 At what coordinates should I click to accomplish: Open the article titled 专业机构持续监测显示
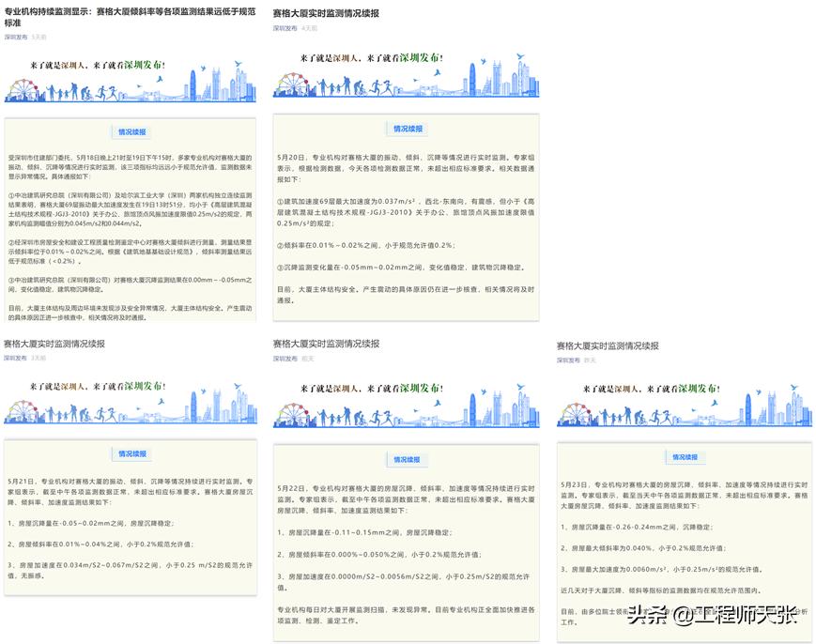[x=130, y=12]
